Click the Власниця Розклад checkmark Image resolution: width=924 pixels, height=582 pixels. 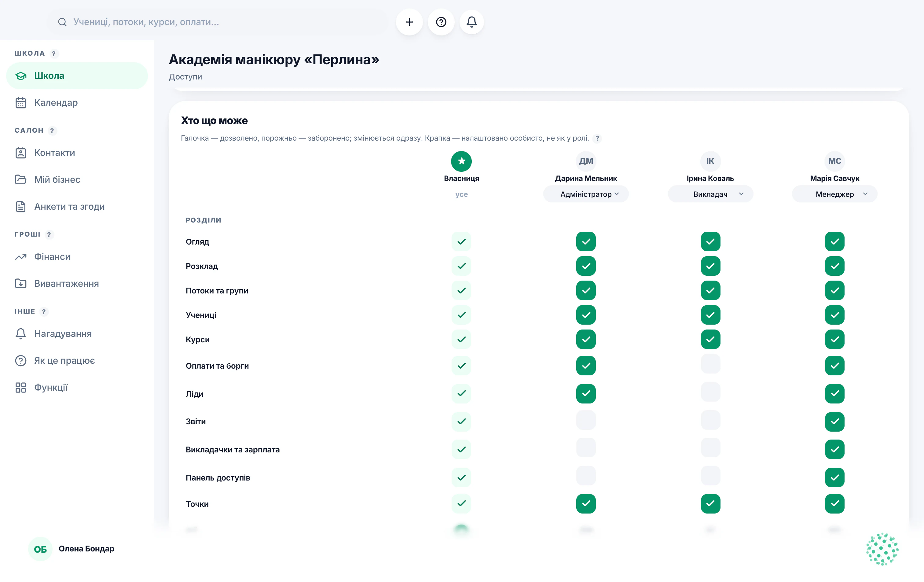(461, 266)
